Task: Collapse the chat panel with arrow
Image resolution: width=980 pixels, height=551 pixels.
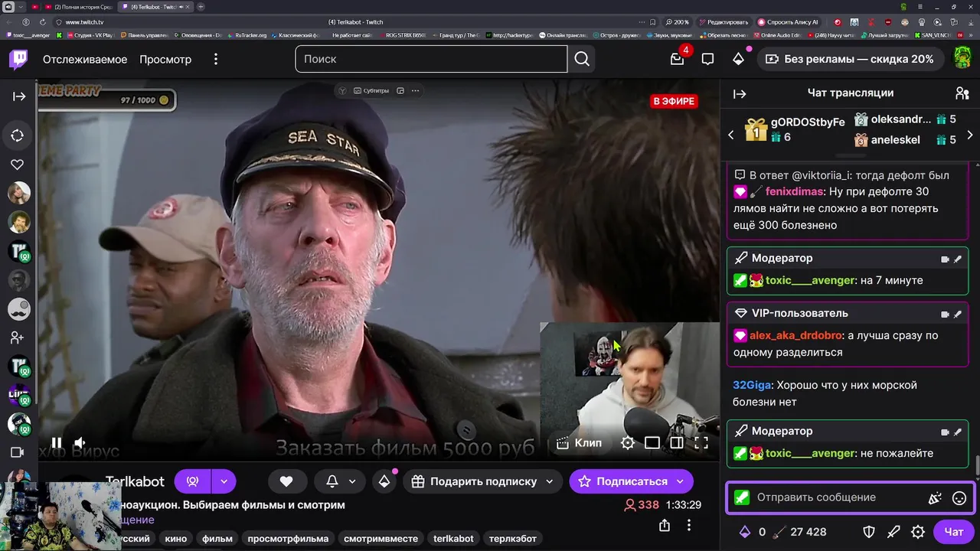Action: 740,94
